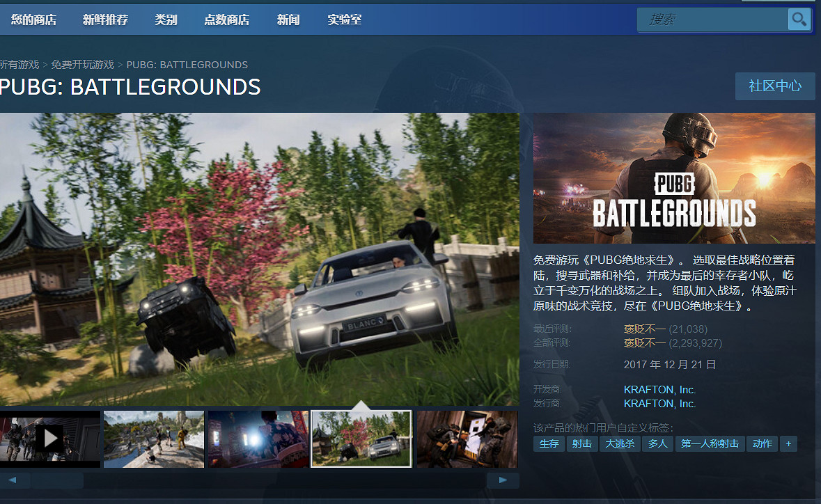Image resolution: width=821 pixels, height=504 pixels.
Task: Expand the 类别 dropdown menu
Action: tap(166, 19)
